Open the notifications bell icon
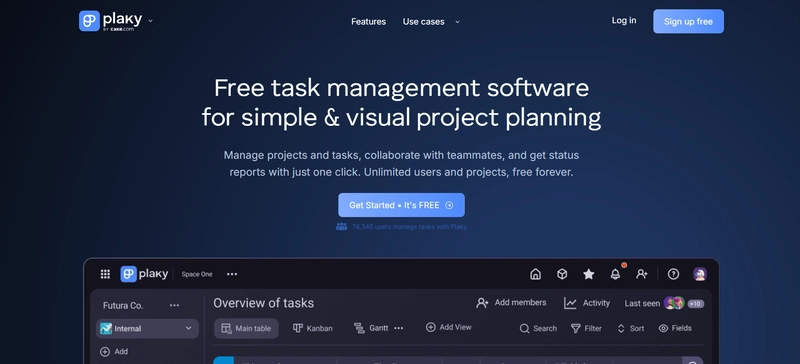Image resolution: width=800 pixels, height=364 pixels. (615, 274)
